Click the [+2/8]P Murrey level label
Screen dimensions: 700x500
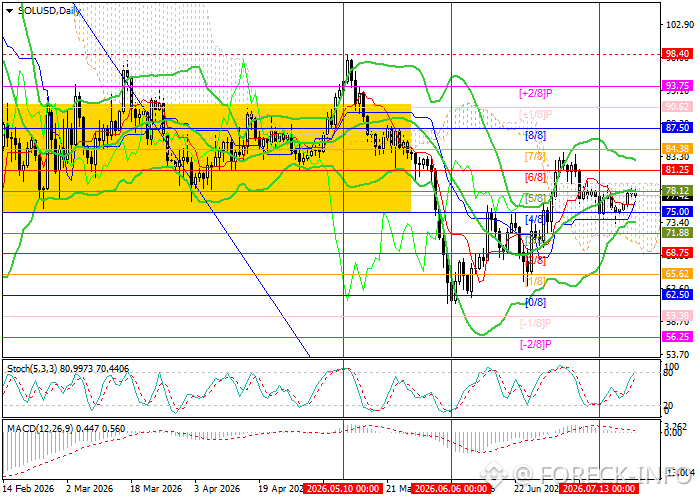[x=536, y=93]
